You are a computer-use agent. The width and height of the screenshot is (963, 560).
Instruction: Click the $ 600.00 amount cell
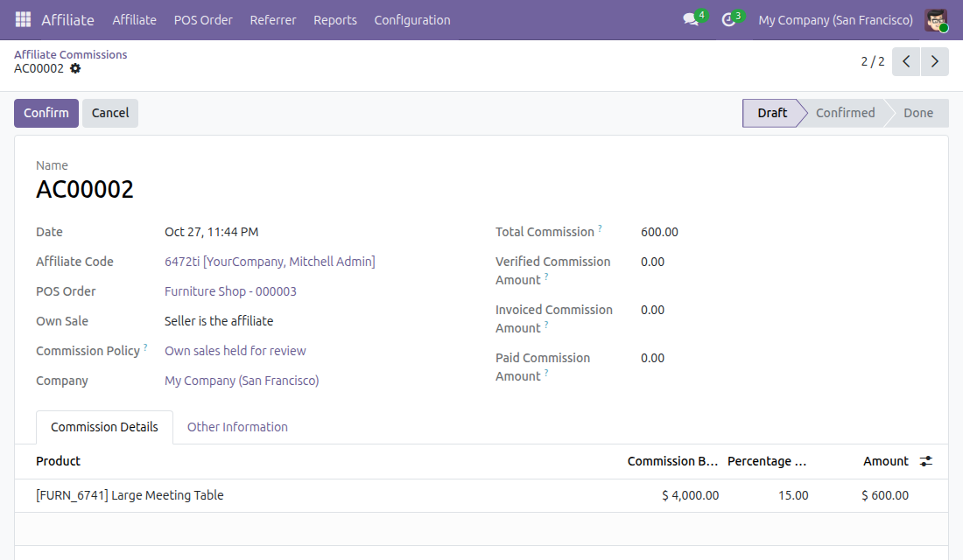885,495
